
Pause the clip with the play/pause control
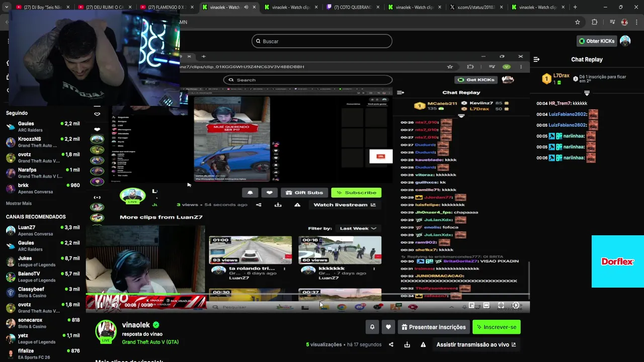click(x=100, y=305)
